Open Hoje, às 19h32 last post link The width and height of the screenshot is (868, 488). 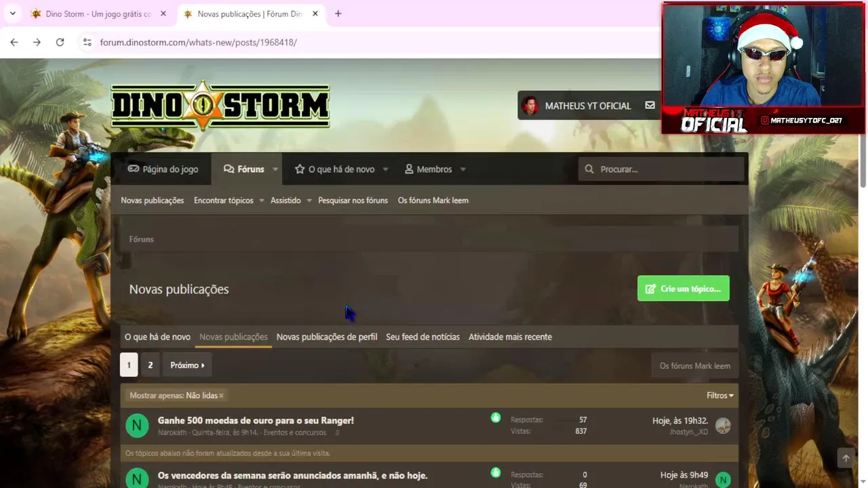point(679,421)
